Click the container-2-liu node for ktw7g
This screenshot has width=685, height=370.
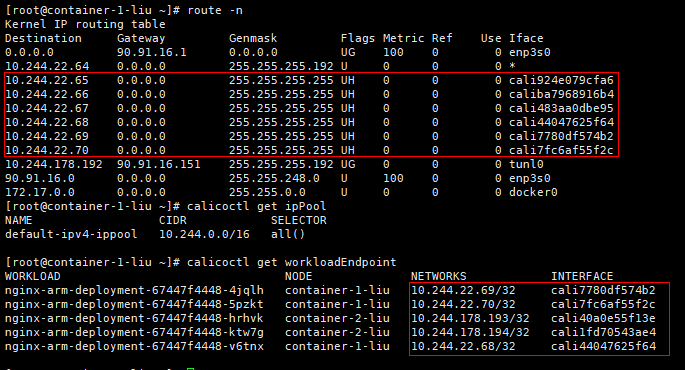tap(337, 332)
